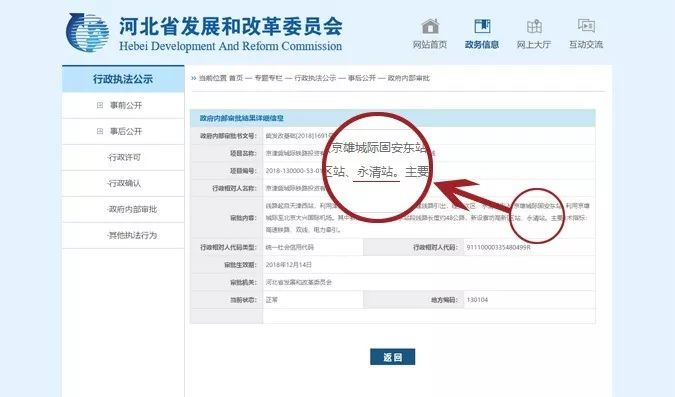Open the 互动交流 chat icon
The image size is (675, 397).
[x=586, y=26]
